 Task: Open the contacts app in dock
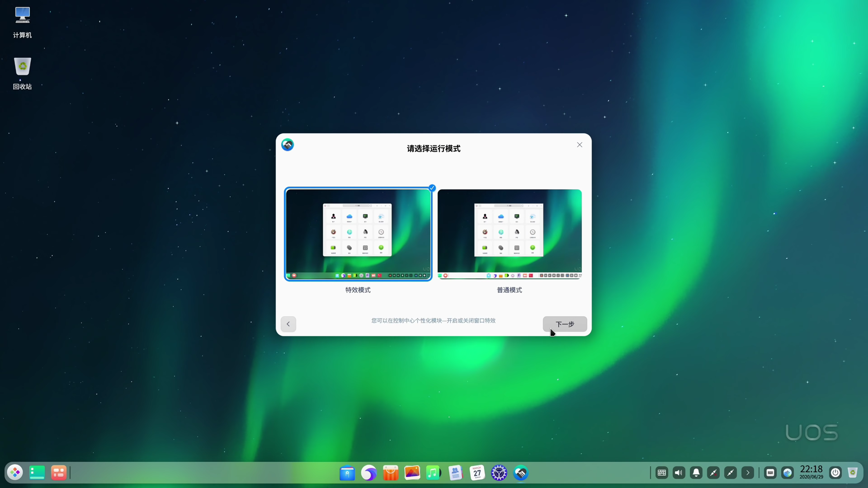point(455,473)
